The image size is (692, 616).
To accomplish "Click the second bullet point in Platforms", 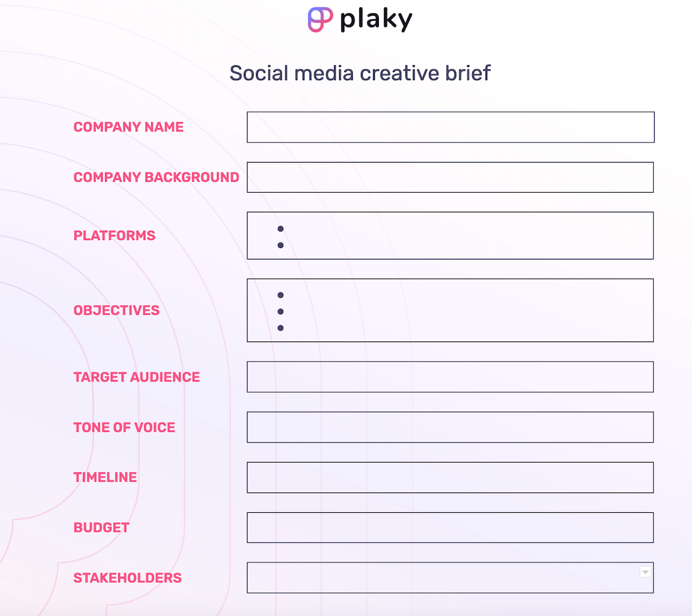I will pyautogui.click(x=281, y=245).
